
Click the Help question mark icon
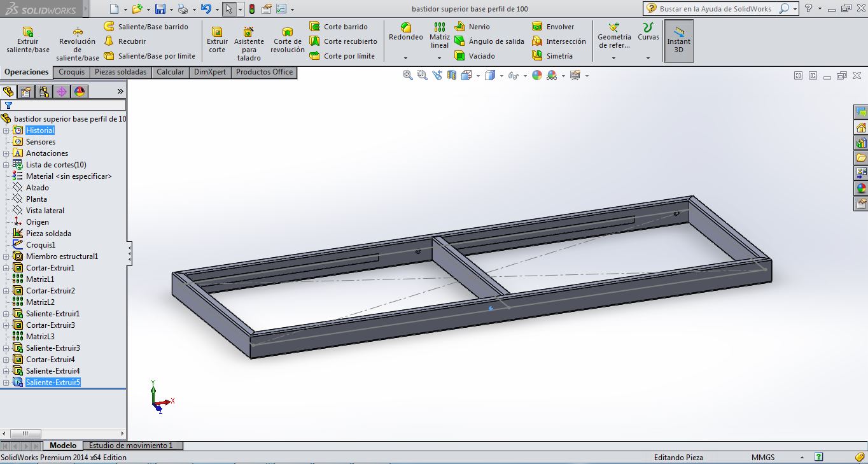[x=808, y=8]
